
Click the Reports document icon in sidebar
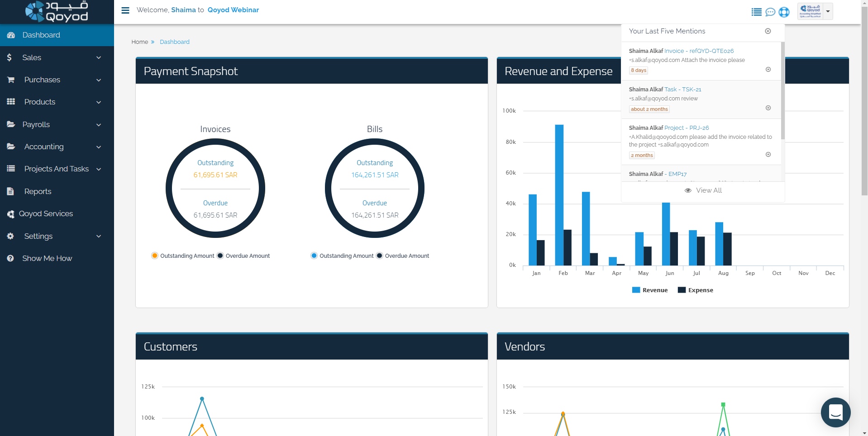(x=11, y=191)
